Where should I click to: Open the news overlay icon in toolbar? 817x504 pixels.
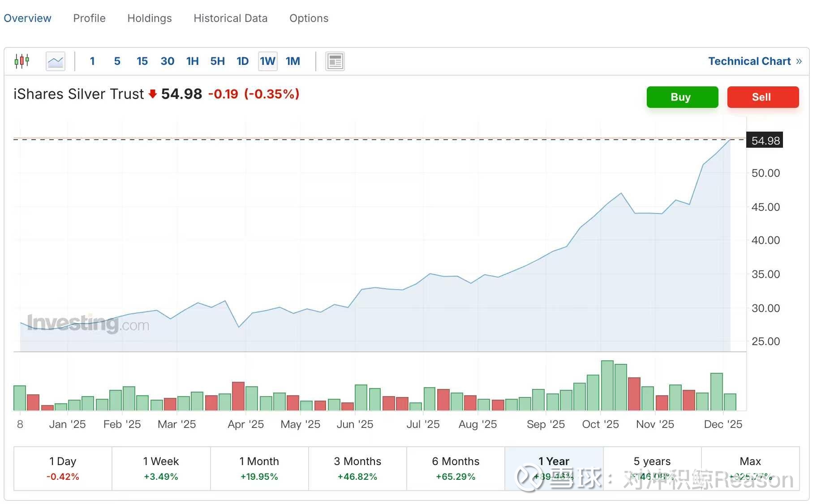[x=335, y=61]
